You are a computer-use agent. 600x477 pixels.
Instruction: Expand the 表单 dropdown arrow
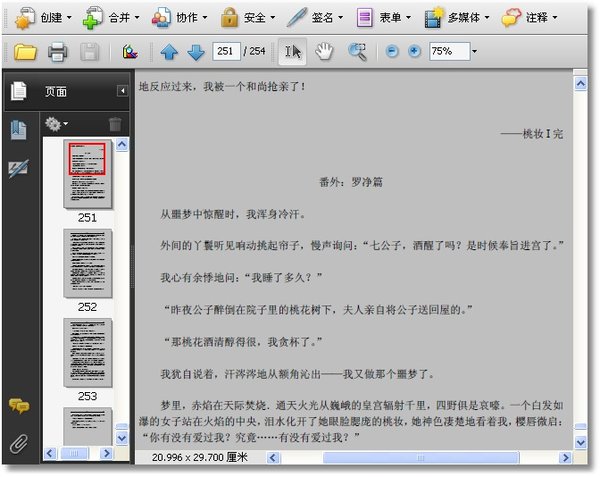pyautogui.click(x=409, y=18)
